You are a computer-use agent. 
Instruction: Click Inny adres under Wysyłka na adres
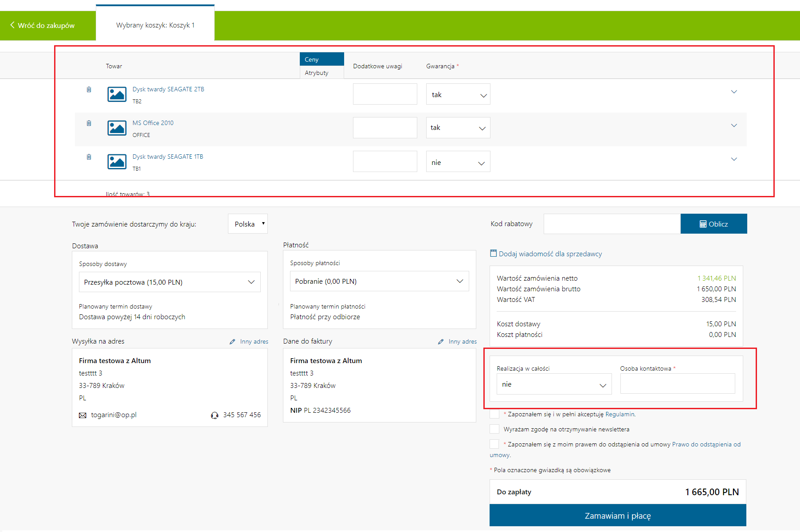point(254,342)
